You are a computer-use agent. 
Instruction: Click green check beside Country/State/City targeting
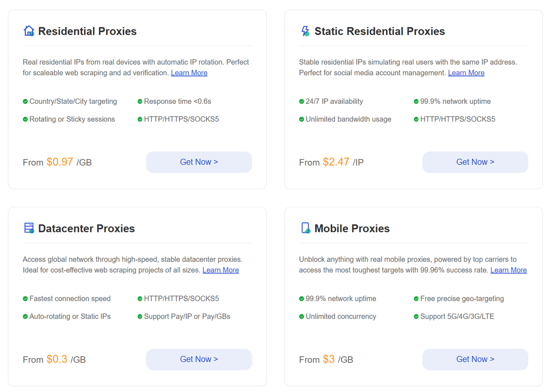[25, 101]
